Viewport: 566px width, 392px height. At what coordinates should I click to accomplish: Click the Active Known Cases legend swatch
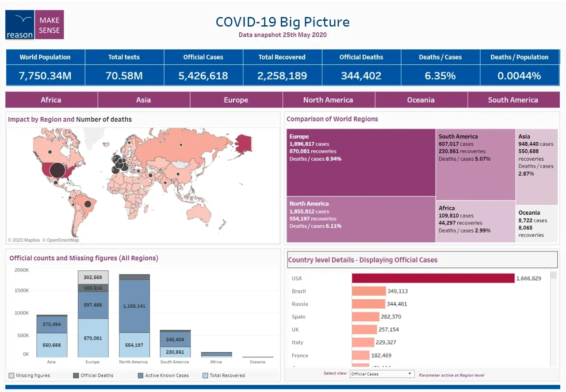[x=141, y=376]
